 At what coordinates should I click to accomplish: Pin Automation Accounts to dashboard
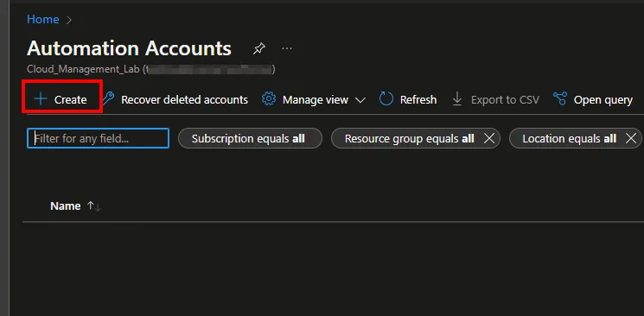click(258, 49)
